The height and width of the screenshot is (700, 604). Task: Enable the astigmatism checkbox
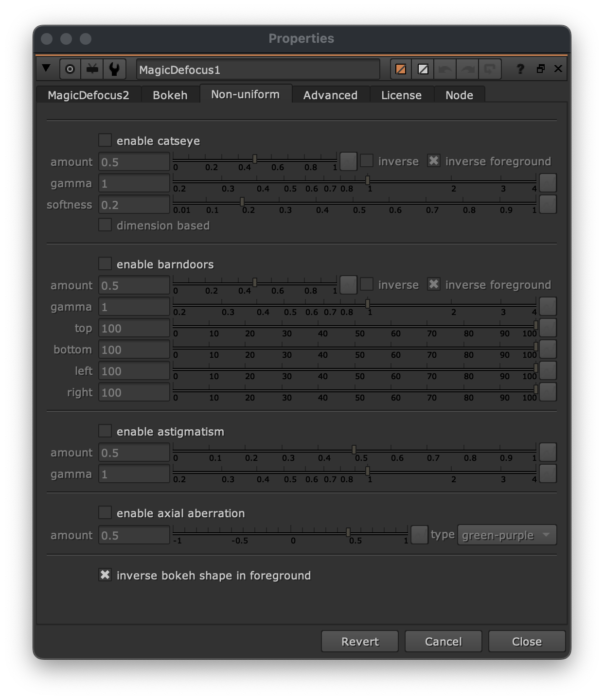coord(105,431)
